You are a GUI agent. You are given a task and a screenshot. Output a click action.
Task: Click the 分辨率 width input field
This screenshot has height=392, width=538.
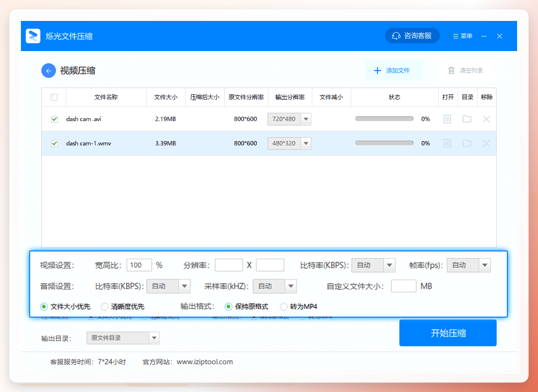[x=229, y=265]
